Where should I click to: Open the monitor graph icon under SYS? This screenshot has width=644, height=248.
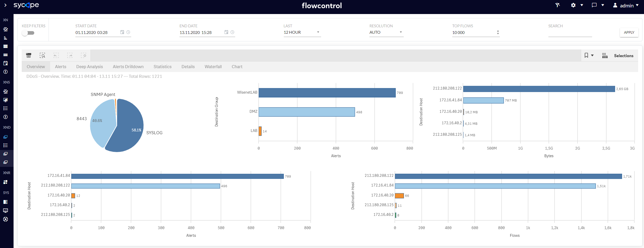coord(5,210)
